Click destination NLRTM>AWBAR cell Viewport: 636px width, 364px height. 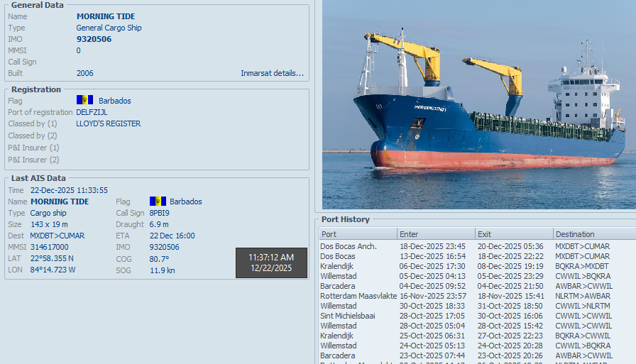[x=583, y=296]
